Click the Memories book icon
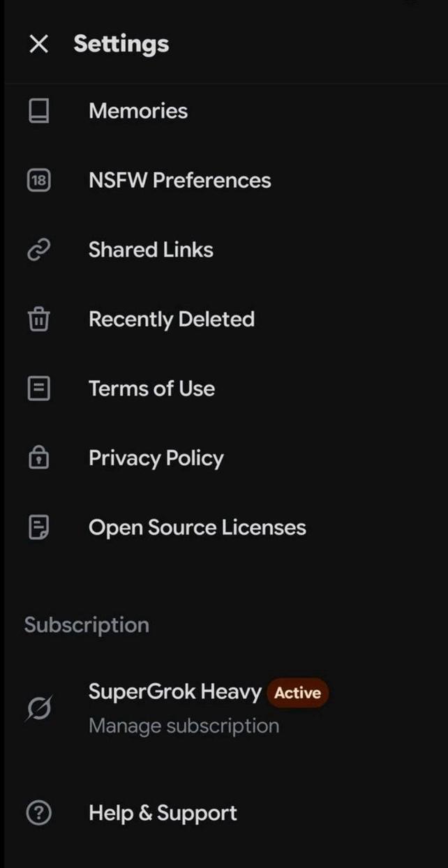Image resolution: width=448 pixels, height=868 pixels. [x=38, y=110]
